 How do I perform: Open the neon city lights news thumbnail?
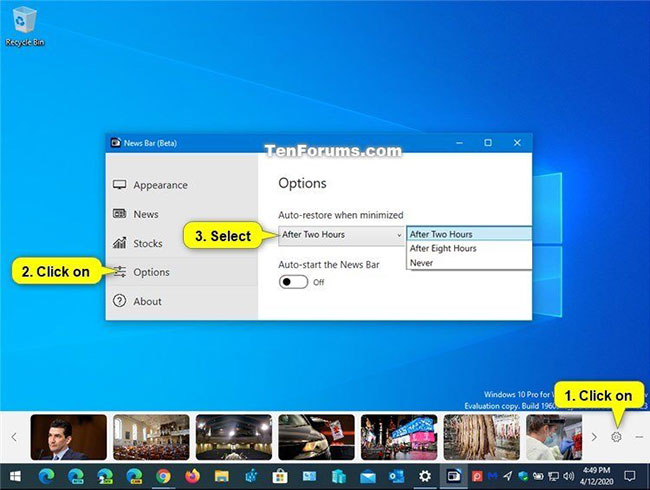coord(399,437)
